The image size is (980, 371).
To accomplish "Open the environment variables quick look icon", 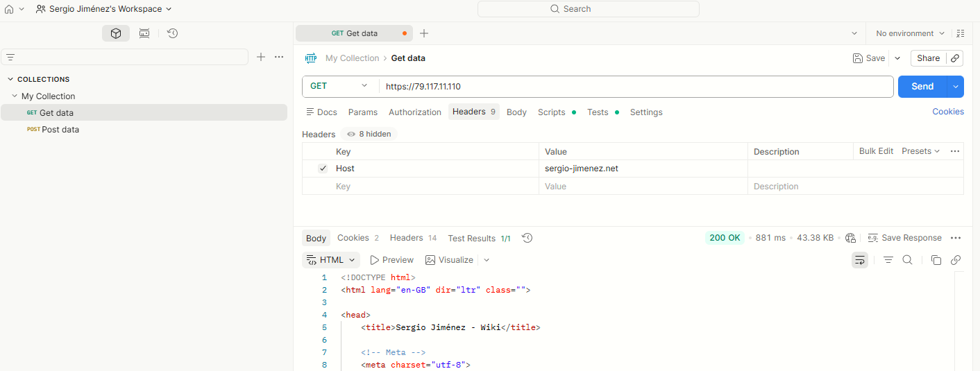I will [x=961, y=33].
